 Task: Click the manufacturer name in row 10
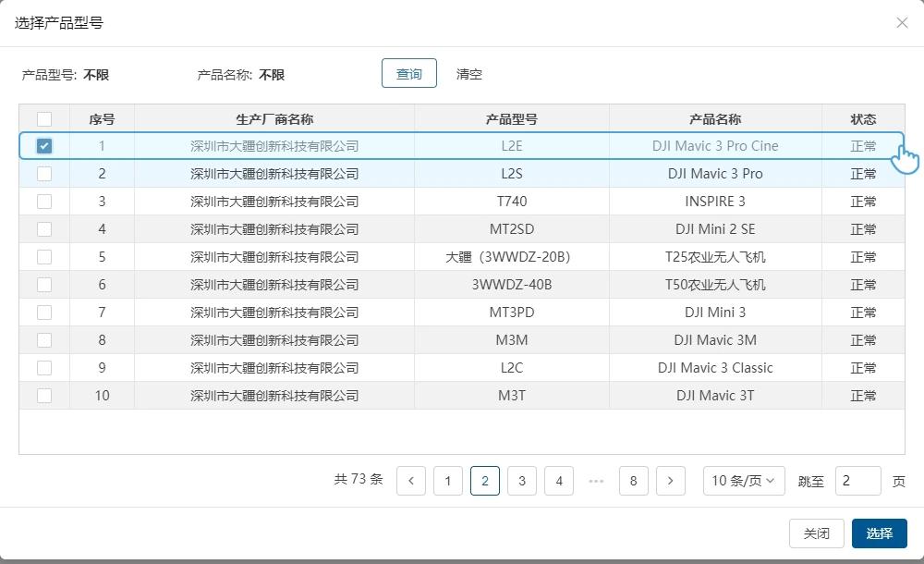tap(274, 396)
